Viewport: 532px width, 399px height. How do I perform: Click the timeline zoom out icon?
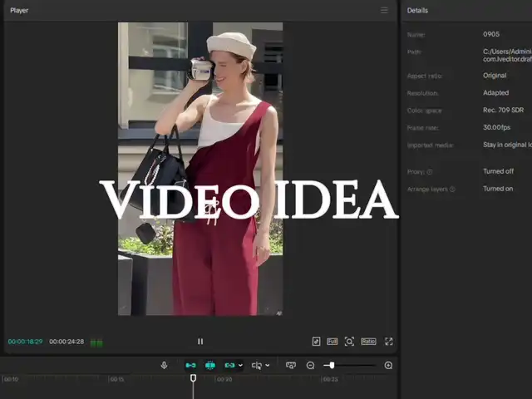coord(310,365)
